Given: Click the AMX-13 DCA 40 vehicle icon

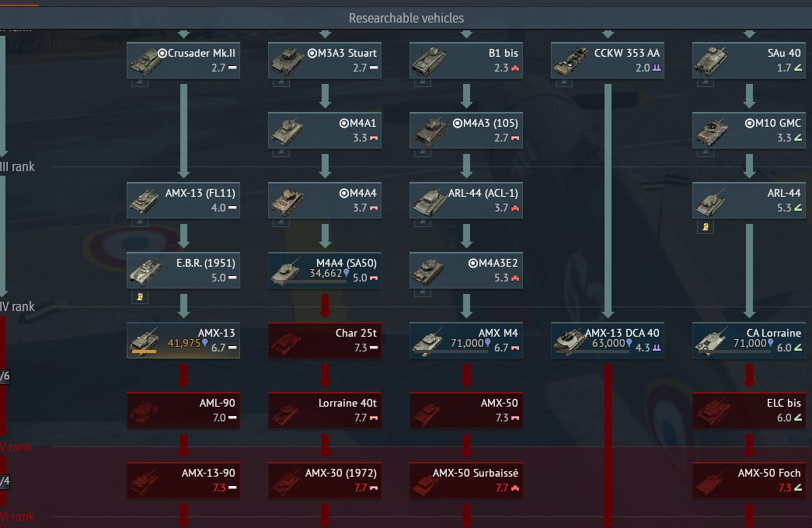Looking at the screenshot, I should [x=570, y=341].
